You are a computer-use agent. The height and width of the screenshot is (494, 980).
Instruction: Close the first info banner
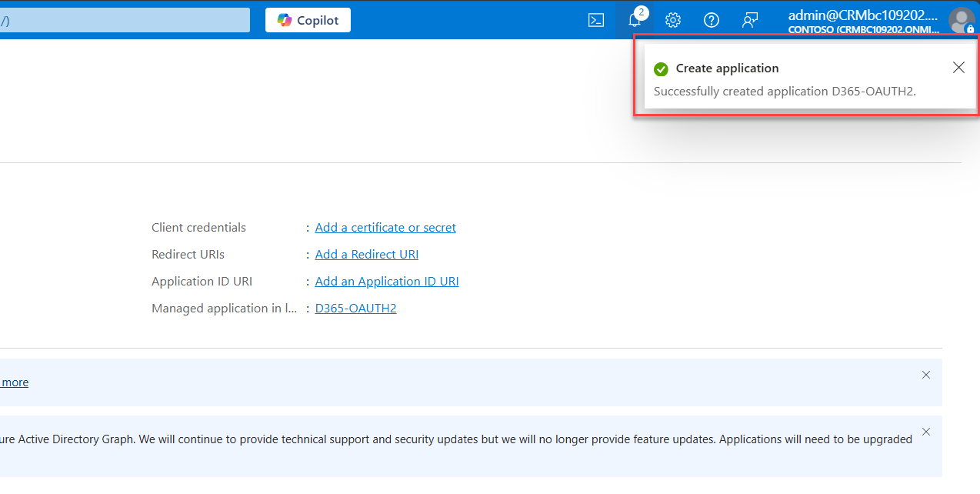(x=926, y=375)
